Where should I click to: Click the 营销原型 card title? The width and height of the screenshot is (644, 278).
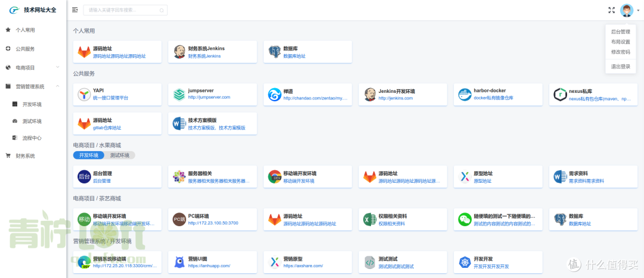(x=293, y=259)
